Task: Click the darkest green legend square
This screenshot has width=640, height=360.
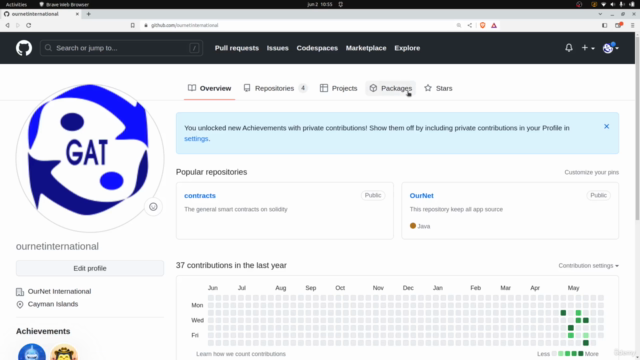Action: (x=581, y=353)
